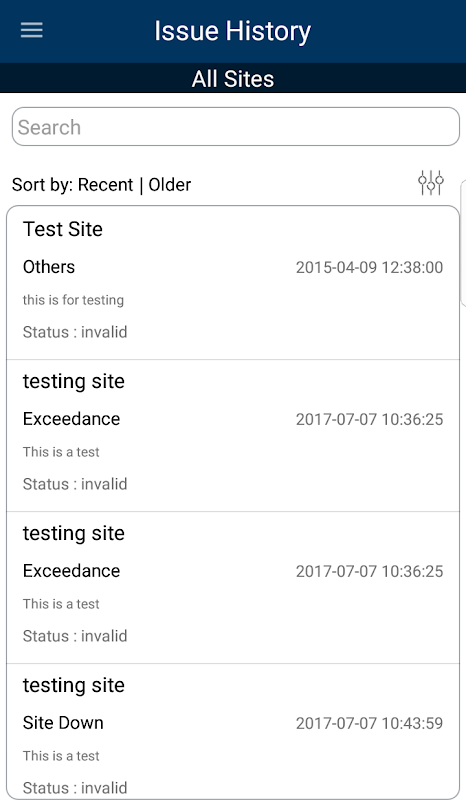This screenshot has width=466, height=800.
Task: Open the All Sites selector bar
Action: coord(233,79)
